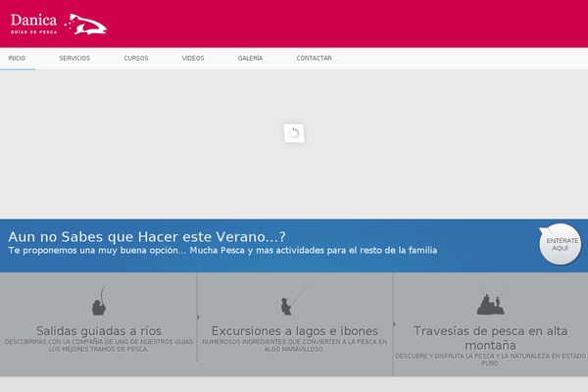The image size is (588, 392).
Task: Click the Danica Guías de Pesca logo
Action: click(x=59, y=24)
